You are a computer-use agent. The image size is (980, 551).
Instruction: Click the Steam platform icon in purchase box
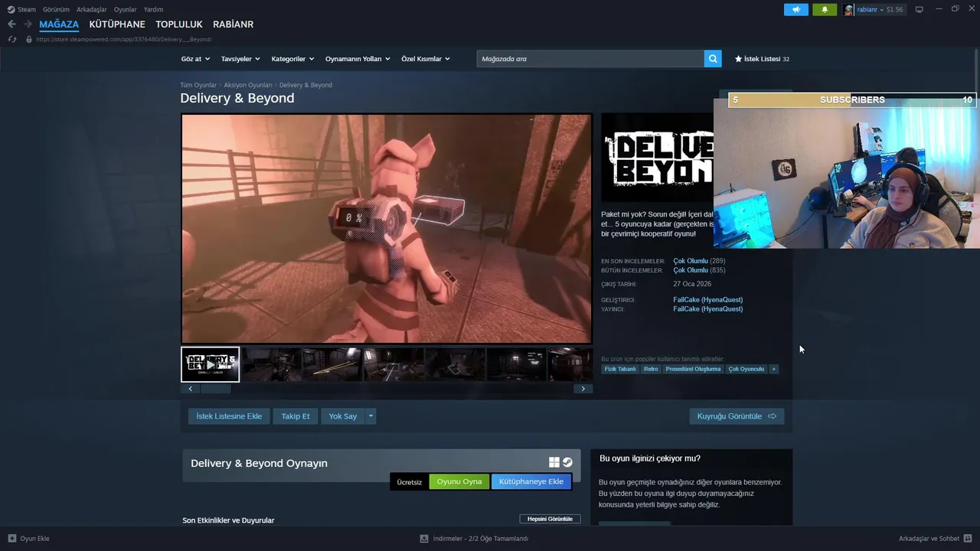567,462
